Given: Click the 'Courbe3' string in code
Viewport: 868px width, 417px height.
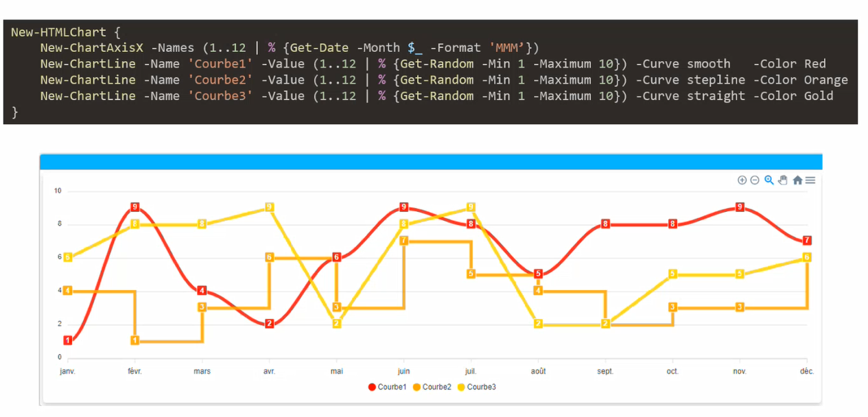Looking at the screenshot, I should pyautogui.click(x=220, y=96).
